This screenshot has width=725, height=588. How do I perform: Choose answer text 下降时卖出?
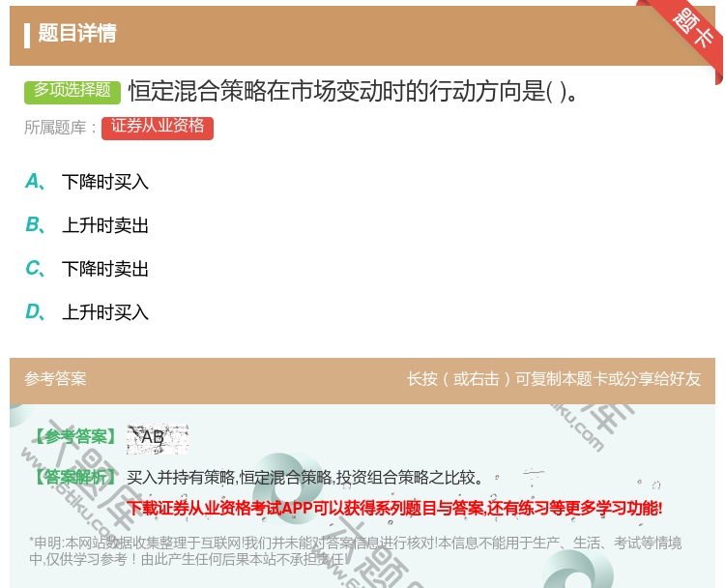tap(105, 269)
